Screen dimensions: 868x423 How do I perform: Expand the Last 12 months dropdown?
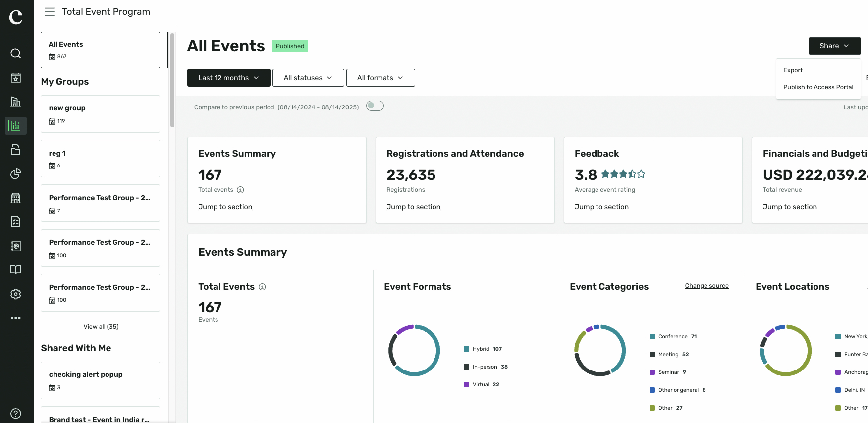click(229, 78)
